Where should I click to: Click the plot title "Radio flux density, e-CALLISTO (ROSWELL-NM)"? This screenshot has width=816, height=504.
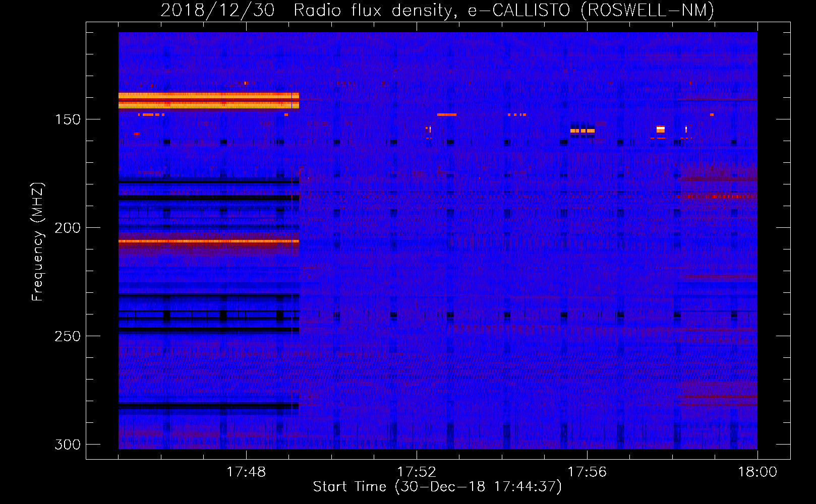tap(504, 10)
